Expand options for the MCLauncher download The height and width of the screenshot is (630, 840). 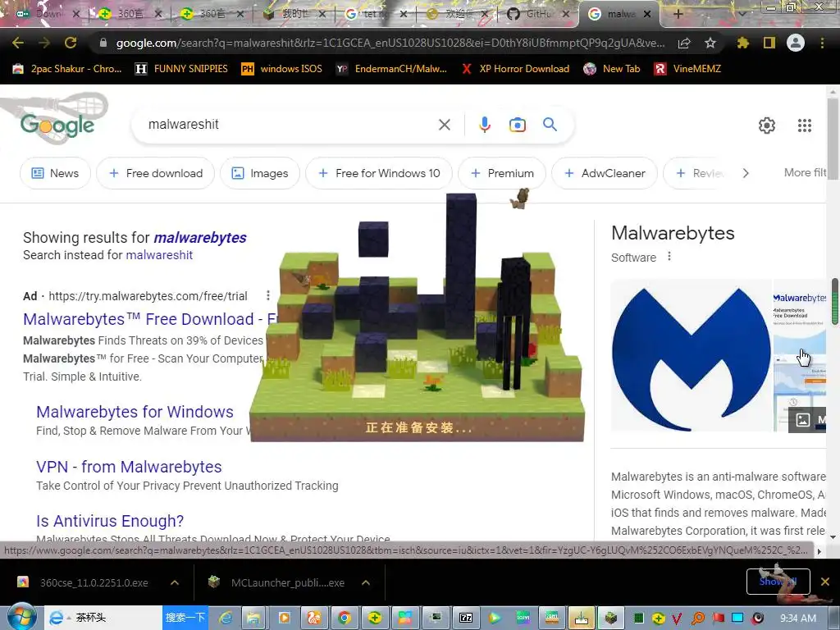pos(366,582)
